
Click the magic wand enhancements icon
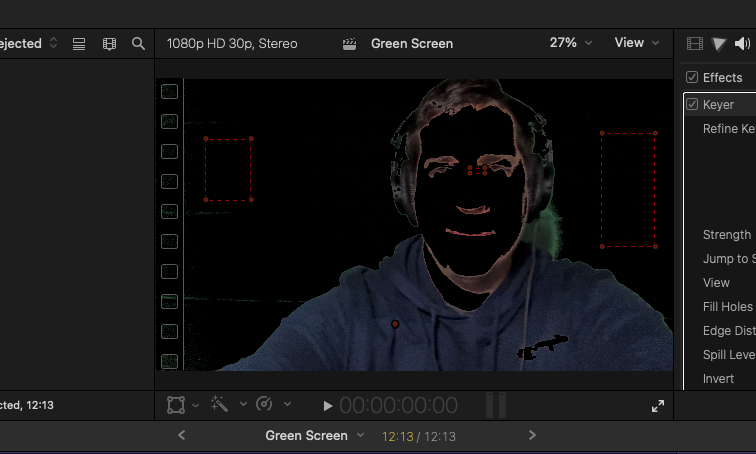pos(220,404)
